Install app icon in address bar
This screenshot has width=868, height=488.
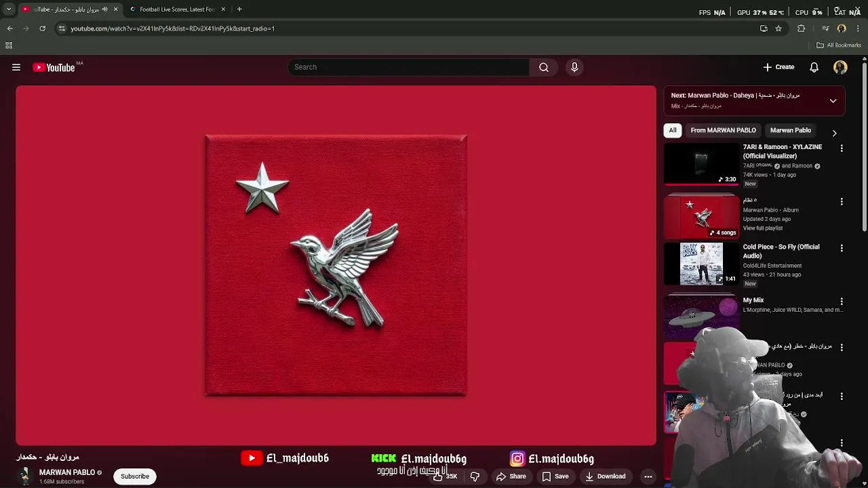coord(764,28)
